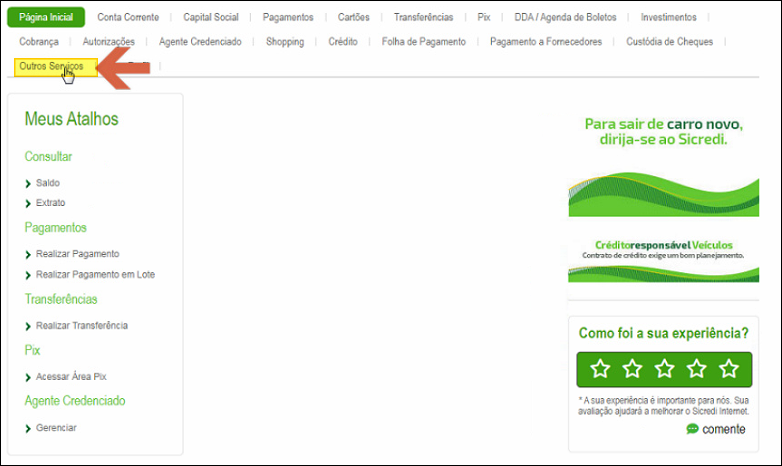Click chevron beside Acessar Área Pix
The width and height of the screenshot is (782, 466).
click(x=28, y=377)
